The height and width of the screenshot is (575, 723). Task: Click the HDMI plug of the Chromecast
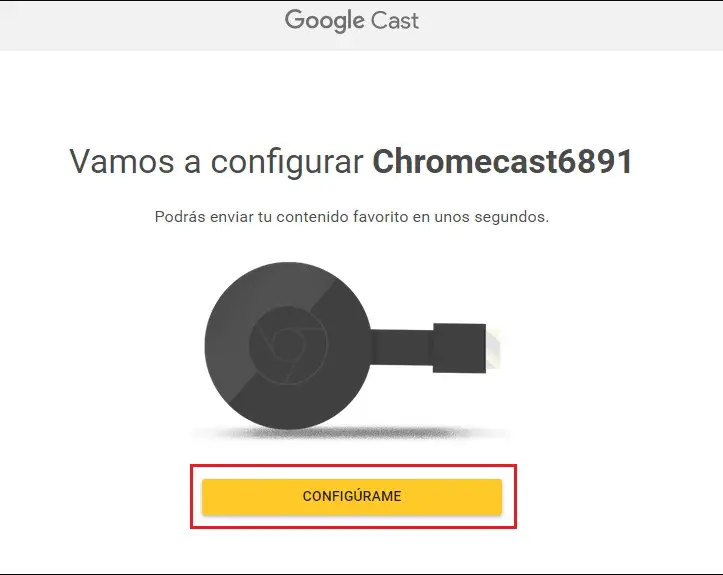(x=459, y=348)
